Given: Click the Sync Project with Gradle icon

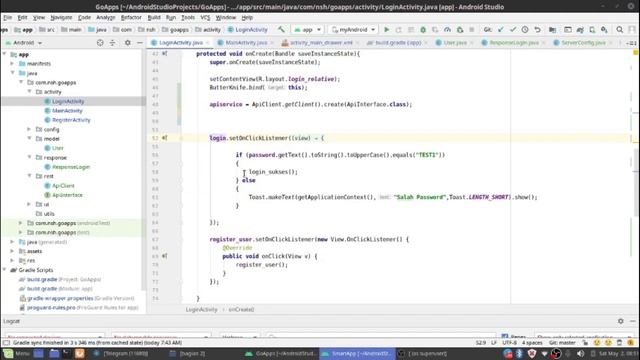Looking at the screenshot, I should [580, 30].
